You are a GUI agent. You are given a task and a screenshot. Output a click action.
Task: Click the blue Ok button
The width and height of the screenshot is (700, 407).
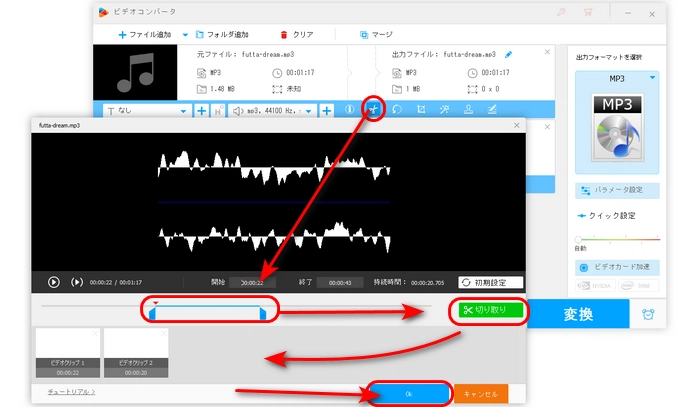[x=409, y=394]
